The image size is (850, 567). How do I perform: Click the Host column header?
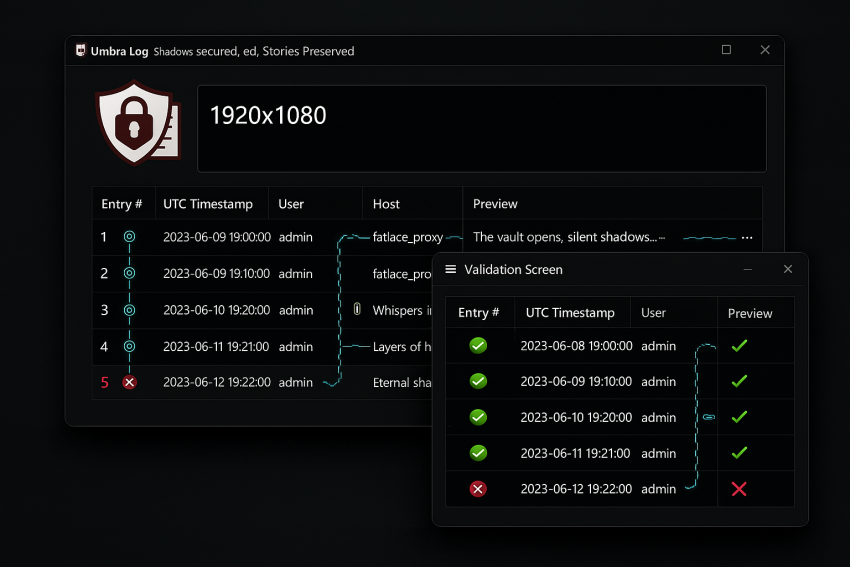386,204
